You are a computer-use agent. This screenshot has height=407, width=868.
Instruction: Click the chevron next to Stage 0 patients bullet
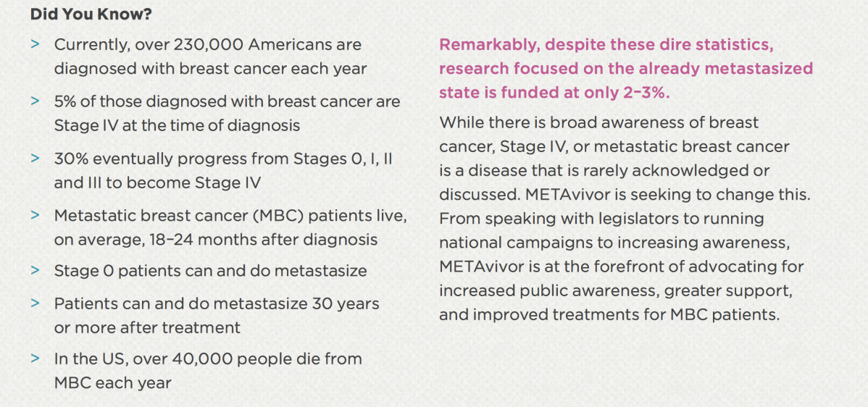(x=35, y=271)
